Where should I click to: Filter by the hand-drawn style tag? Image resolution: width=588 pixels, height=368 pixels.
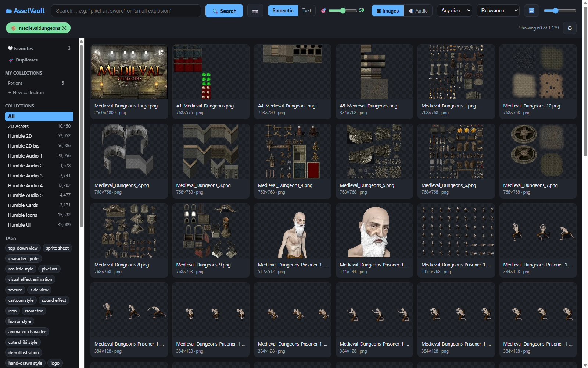click(x=25, y=363)
